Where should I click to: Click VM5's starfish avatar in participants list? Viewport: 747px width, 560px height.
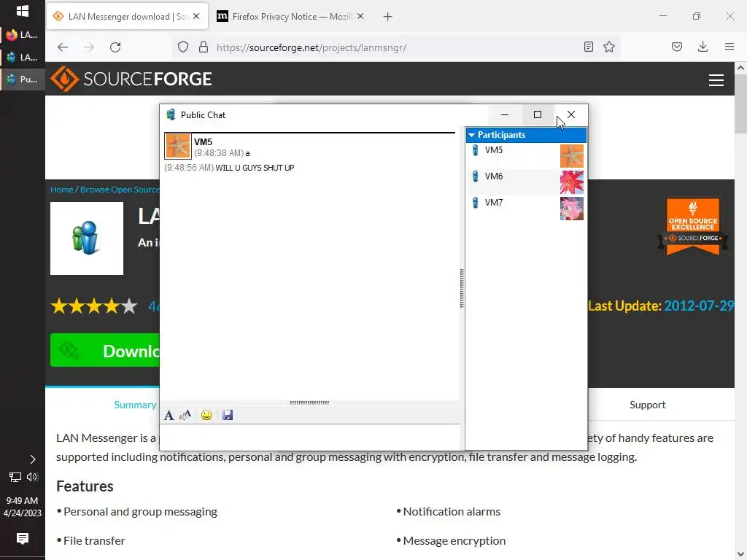click(572, 156)
